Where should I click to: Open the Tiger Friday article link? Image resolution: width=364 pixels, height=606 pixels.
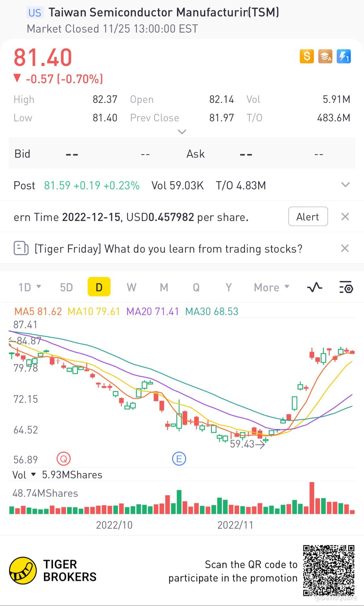[x=168, y=249]
